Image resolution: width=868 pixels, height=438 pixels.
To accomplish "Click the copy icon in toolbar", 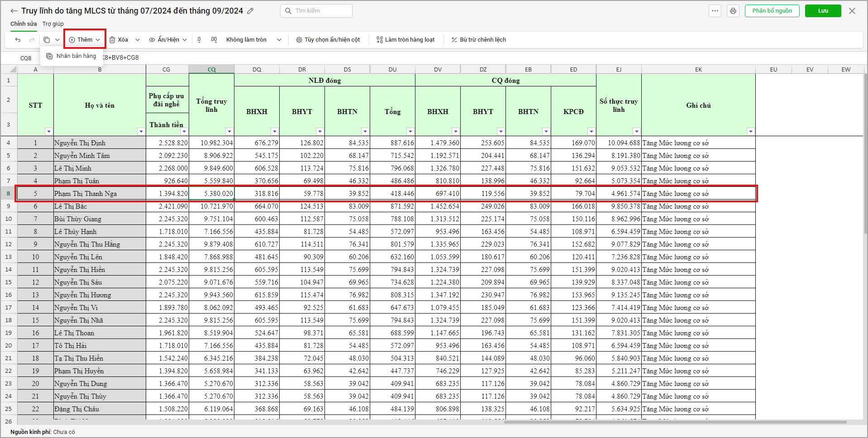I will (x=47, y=40).
